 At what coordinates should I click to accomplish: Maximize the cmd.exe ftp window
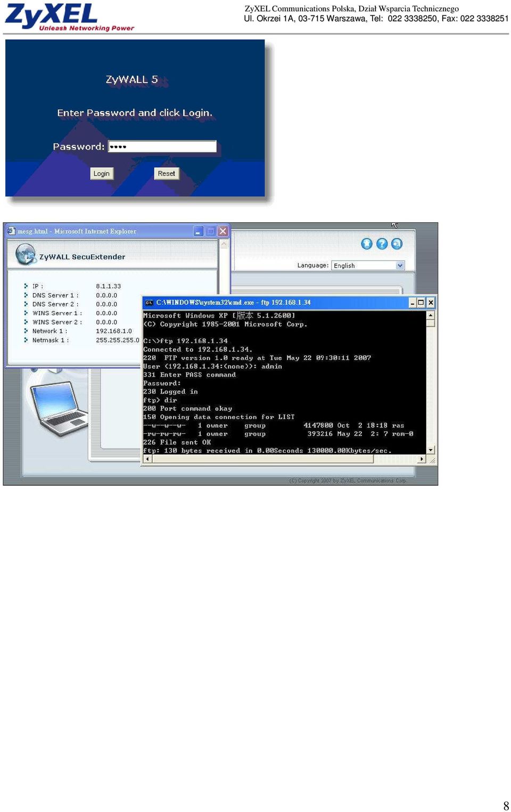click(x=421, y=303)
